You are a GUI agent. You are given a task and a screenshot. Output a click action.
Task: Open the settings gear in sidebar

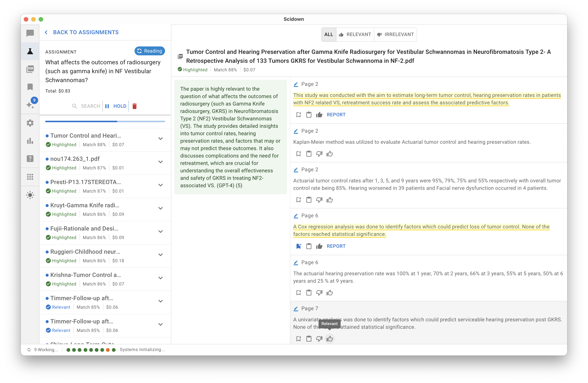[x=30, y=123]
